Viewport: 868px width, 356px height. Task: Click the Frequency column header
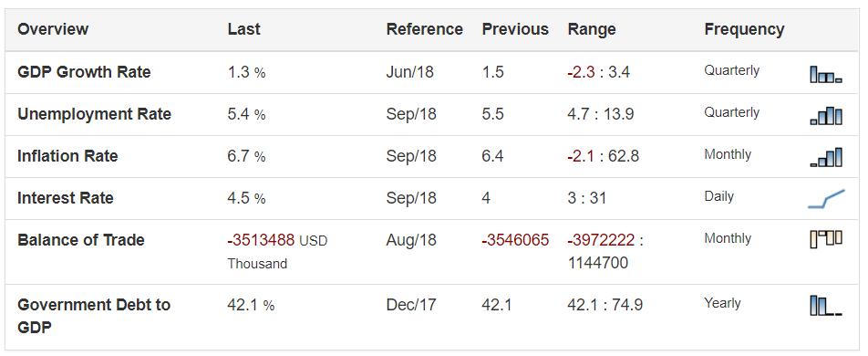pos(745,29)
